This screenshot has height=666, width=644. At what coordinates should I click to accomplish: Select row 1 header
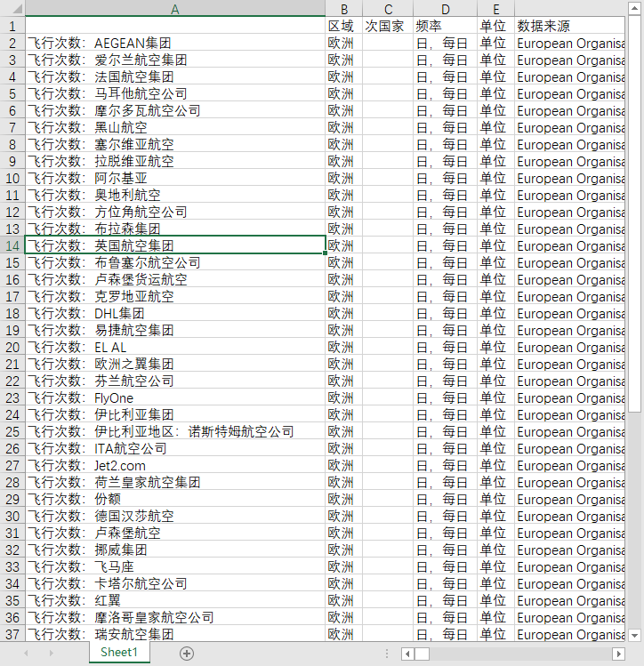(x=12, y=26)
